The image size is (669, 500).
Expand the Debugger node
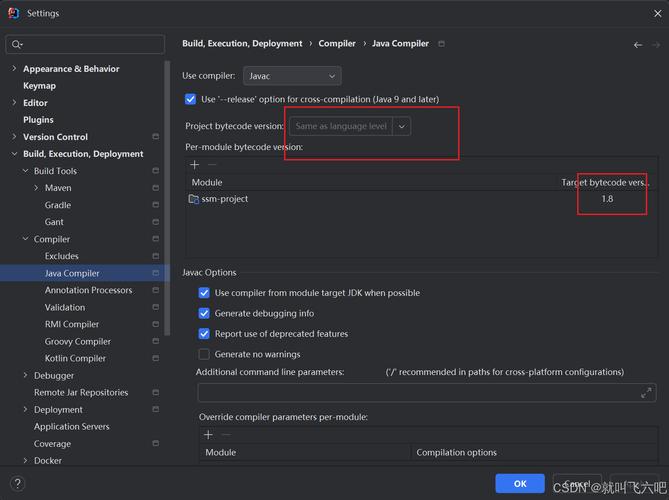(x=25, y=375)
